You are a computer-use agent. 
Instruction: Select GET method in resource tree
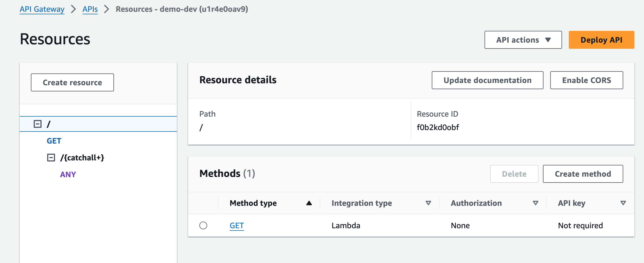(x=54, y=141)
